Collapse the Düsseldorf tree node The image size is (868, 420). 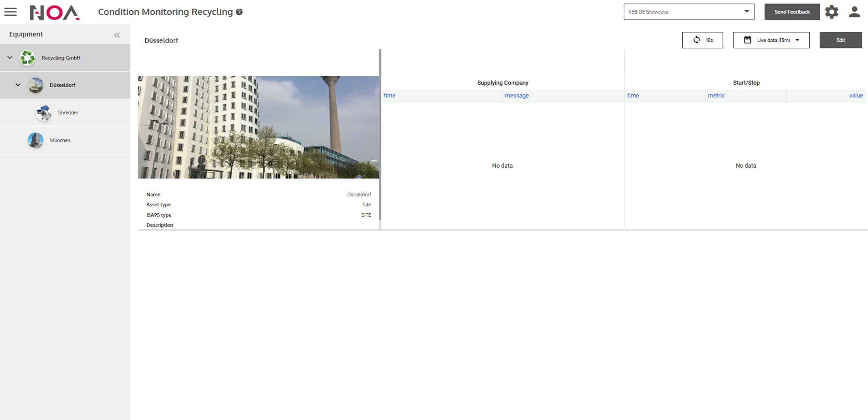18,85
